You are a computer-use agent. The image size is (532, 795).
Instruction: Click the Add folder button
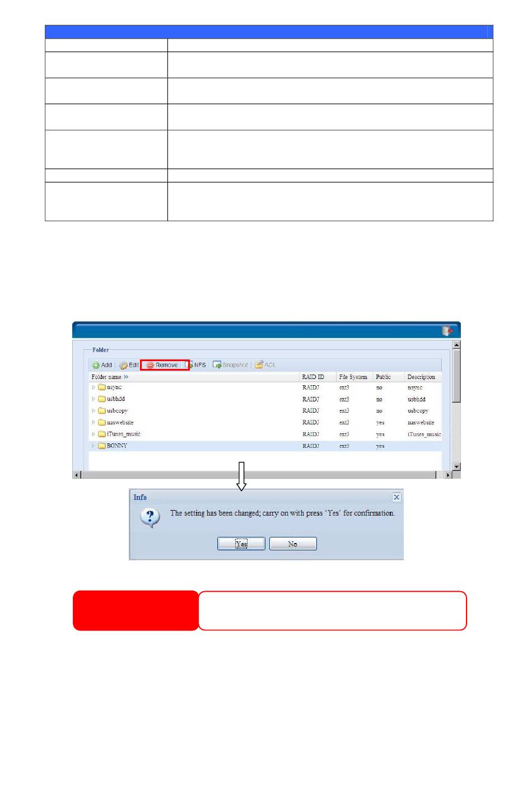(x=102, y=365)
